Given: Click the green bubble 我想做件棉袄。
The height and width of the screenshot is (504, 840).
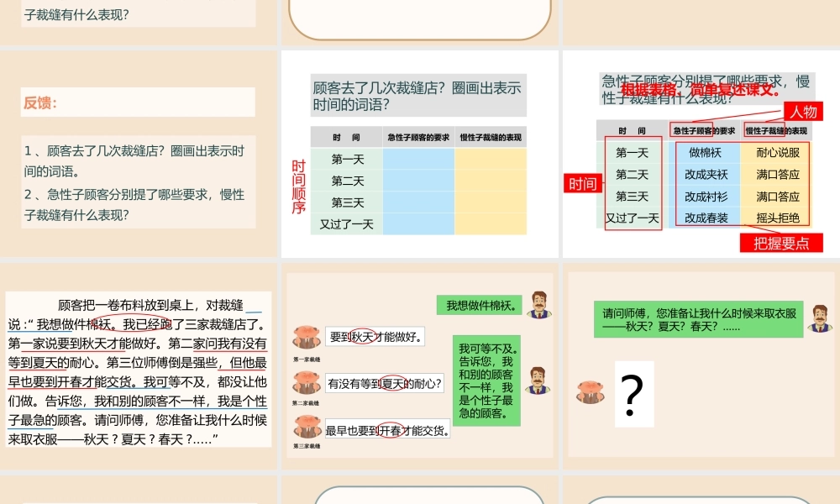Looking at the screenshot, I should click(480, 305).
